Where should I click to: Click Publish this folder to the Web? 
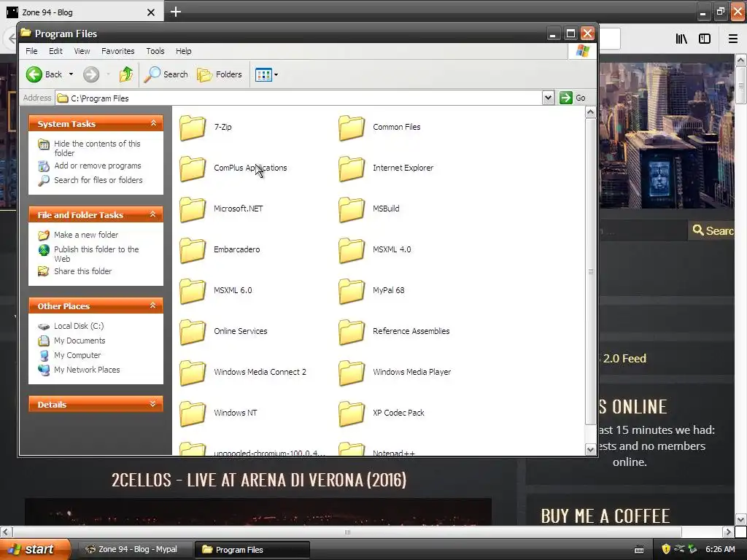click(96, 254)
